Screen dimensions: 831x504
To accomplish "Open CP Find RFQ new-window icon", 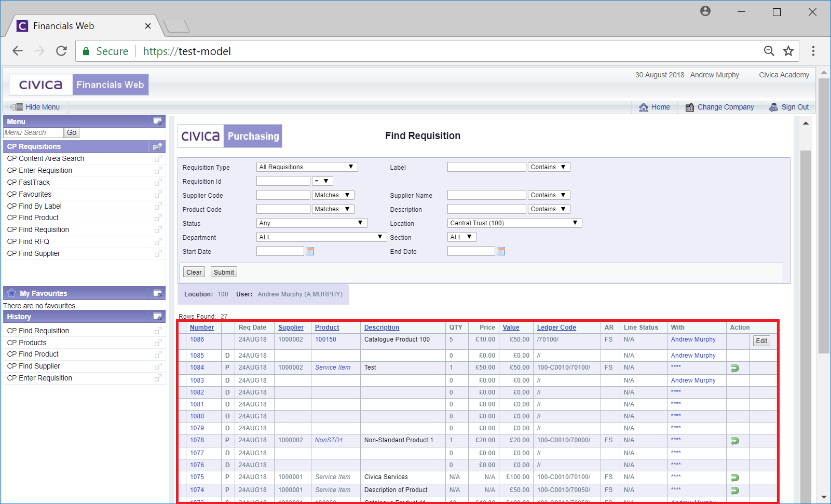I will point(158,241).
